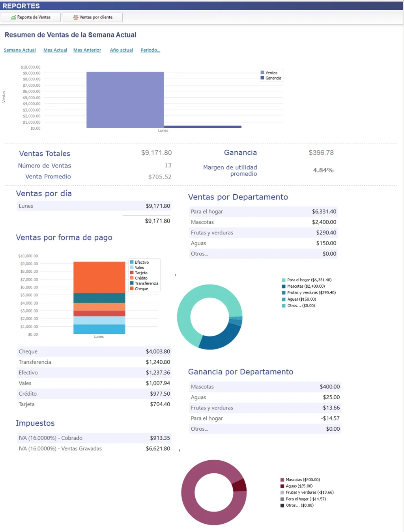Image resolution: width=404 pixels, height=532 pixels.
Task: Select the Semana Actual period link
Action: click(x=20, y=50)
